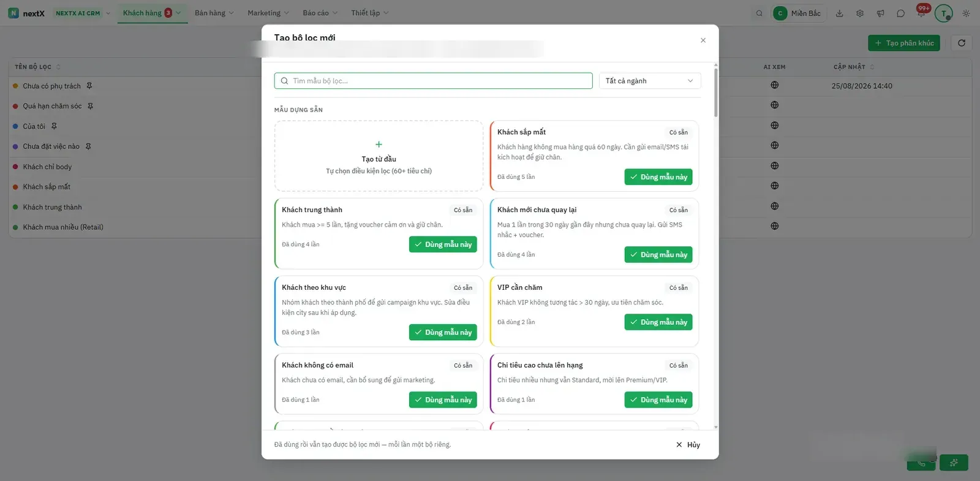Click the megaphone announcements icon
Image resolution: width=980 pixels, height=481 pixels.
[x=880, y=13]
